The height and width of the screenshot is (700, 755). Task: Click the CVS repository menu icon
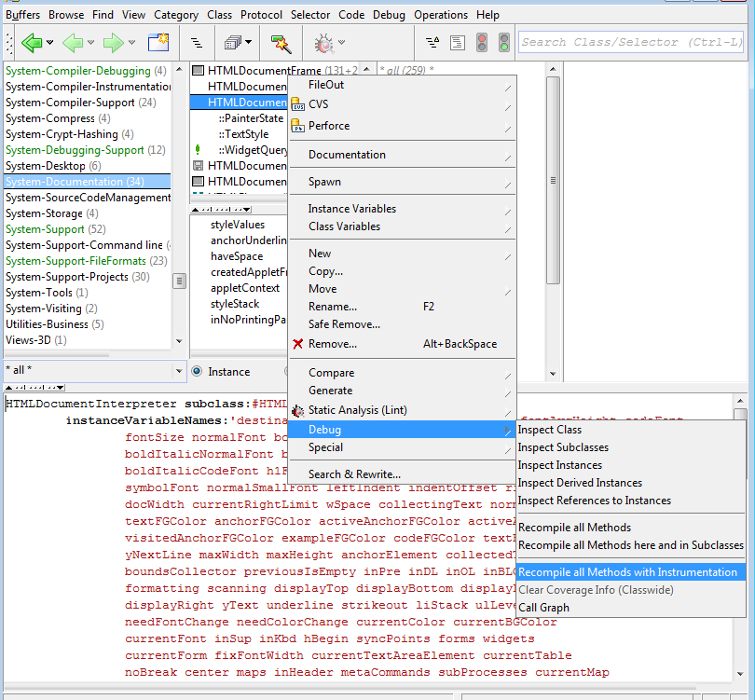tap(298, 104)
